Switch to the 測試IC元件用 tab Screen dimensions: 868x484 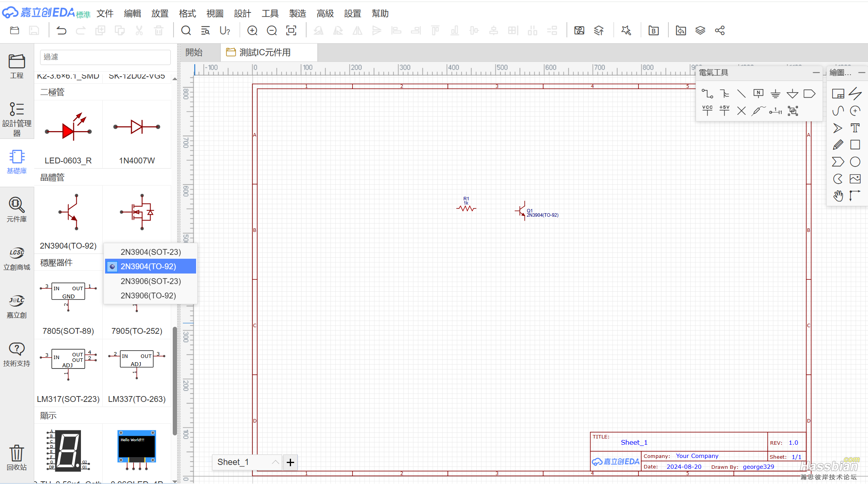click(x=269, y=53)
